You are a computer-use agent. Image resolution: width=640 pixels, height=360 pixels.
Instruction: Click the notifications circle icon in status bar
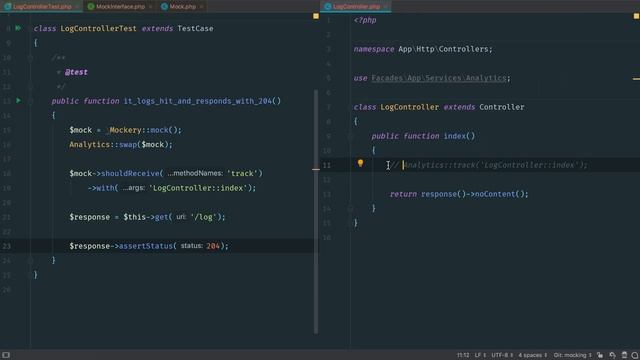635,355
